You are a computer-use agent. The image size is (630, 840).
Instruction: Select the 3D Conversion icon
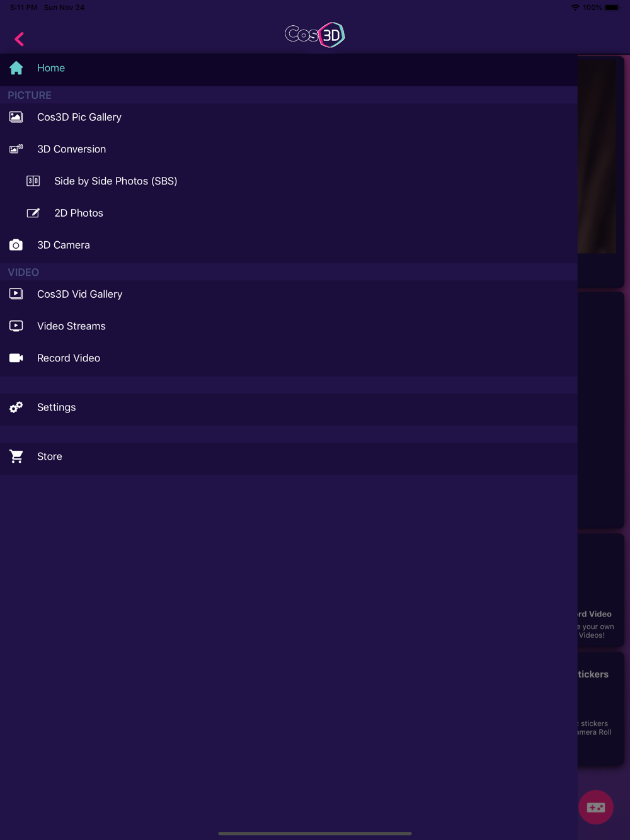[x=16, y=149]
